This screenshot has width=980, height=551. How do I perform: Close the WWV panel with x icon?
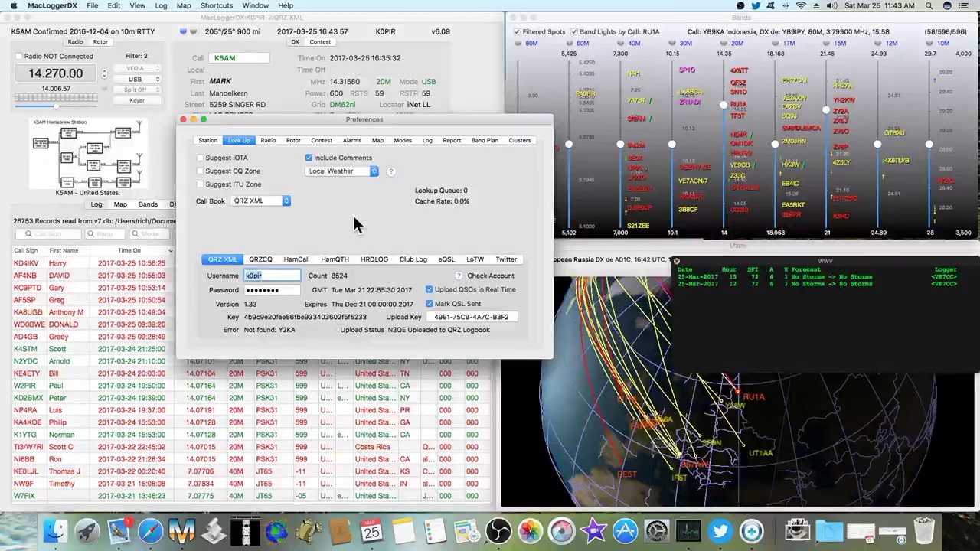pyautogui.click(x=676, y=261)
